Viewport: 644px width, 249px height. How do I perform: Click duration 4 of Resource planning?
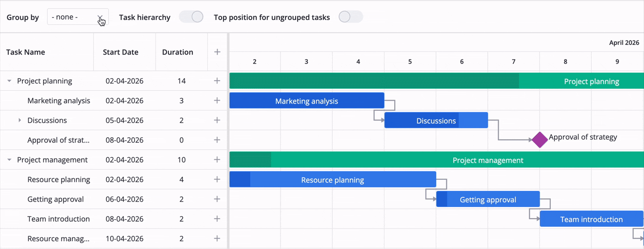tap(181, 179)
